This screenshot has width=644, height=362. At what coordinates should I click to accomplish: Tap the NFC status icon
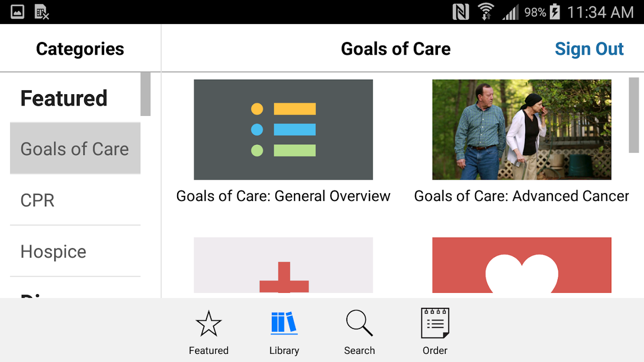point(461,12)
